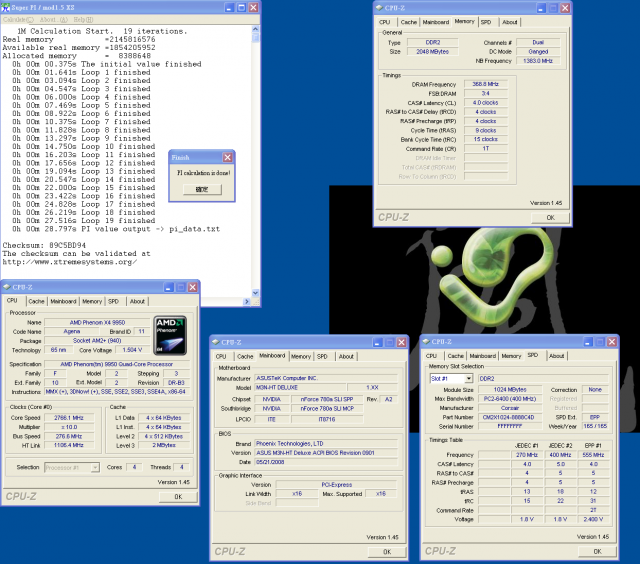This screenshot has width=640, height=564.
Task: Open Calculate menu in Super PI
Action: (x=18, y=19)
